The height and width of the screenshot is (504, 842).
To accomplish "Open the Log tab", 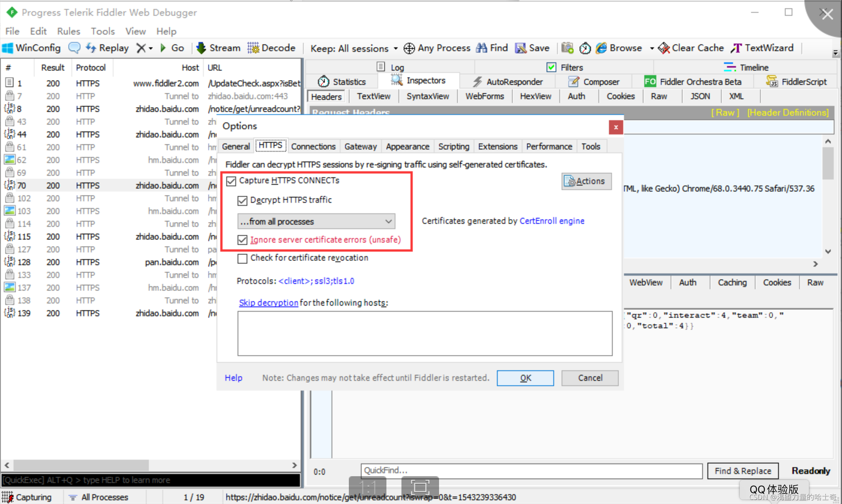I will click(x=390, y=67).
